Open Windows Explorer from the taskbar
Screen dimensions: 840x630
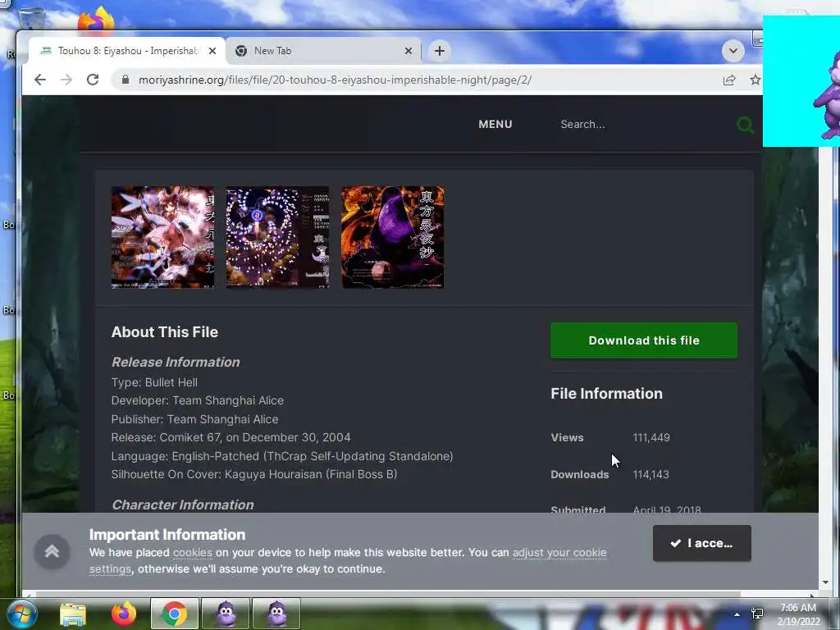[73, 614]
